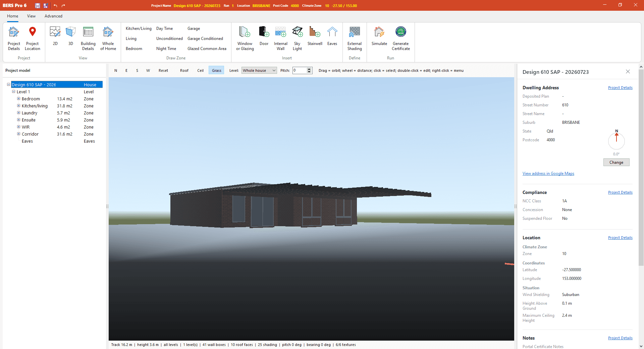
Task: Open the Advanced ribbon tab
Action: pyautogui.click(x=53, y=16)
